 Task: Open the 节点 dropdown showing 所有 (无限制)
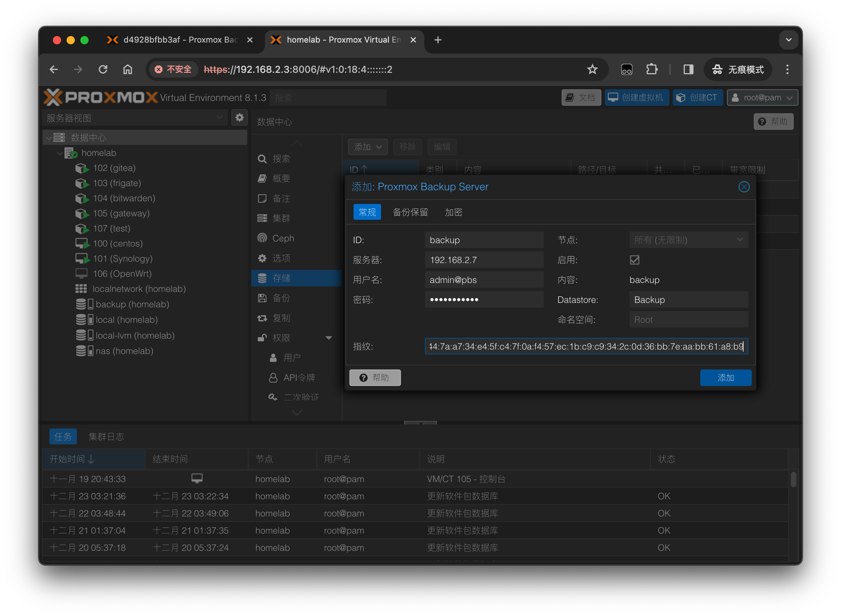click(x=688, y=240)
